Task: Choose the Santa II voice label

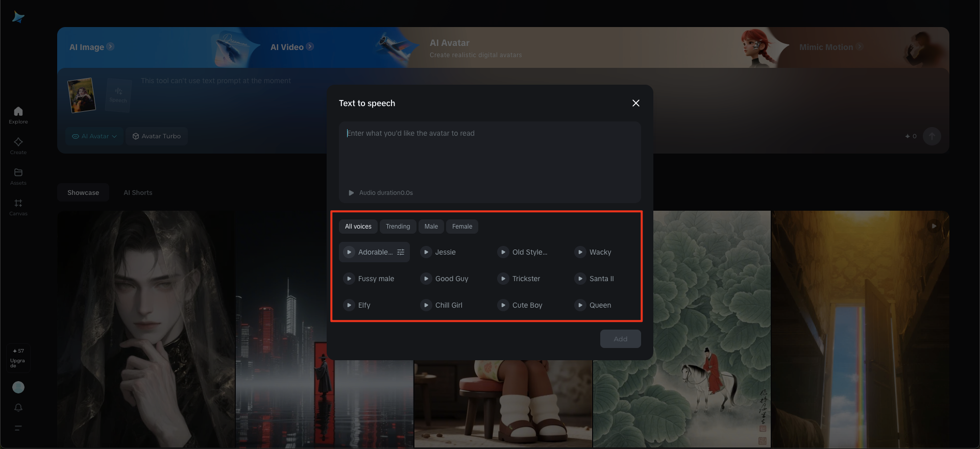Action: coord(602,279)
